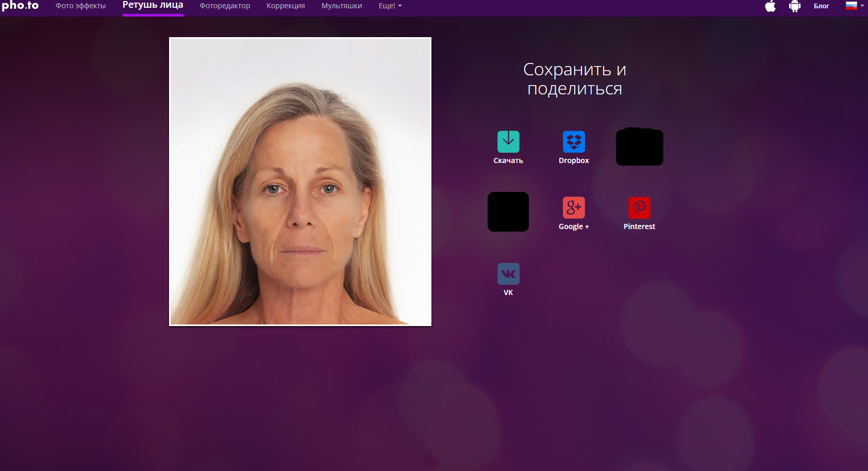Go to Фото эффекты section
Screen dimensions: 868x471
(80, 6)
